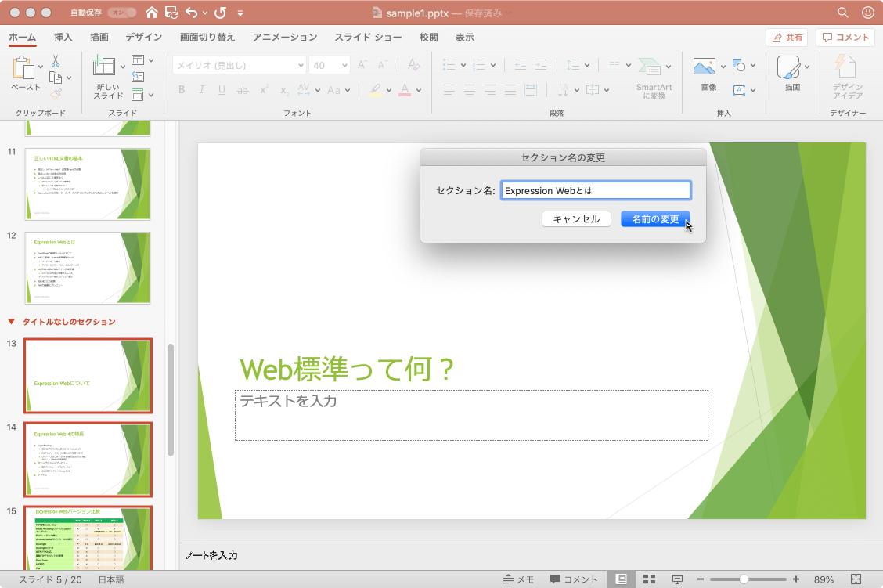The width and height of the screenshot is (883, 588).
Task: Open the highlight color dropdown arrow
Action: click(388, 90)
